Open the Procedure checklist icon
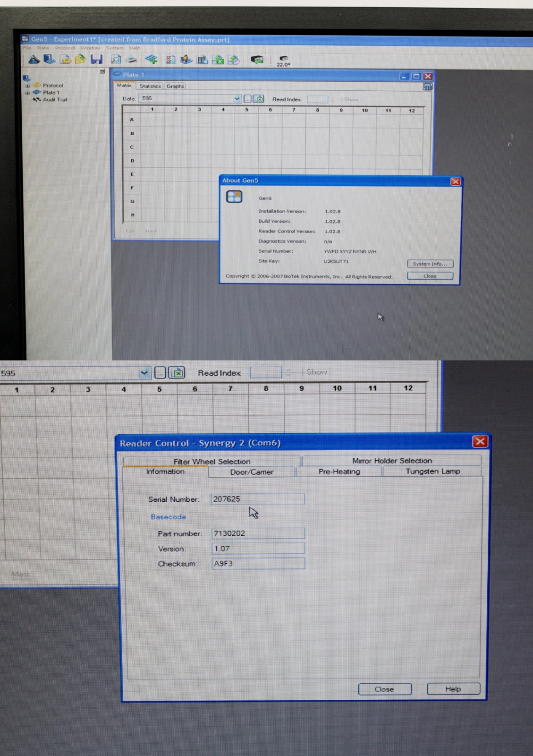This screenshot has height=756, width=533. (x=170, y=60)
